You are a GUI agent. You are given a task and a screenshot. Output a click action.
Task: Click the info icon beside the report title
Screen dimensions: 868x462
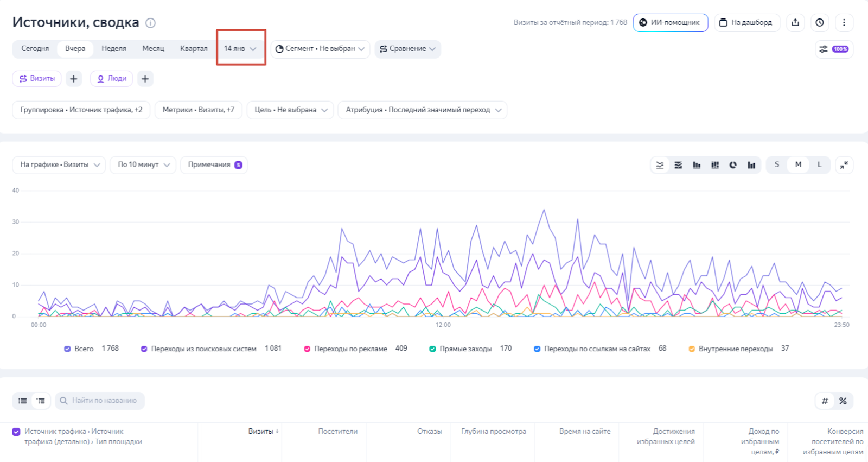(151, 23)
